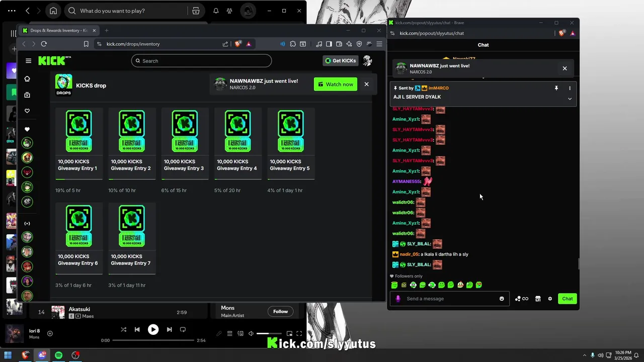Click the "3% of 1 day 11 hr" text

(127, 285)
